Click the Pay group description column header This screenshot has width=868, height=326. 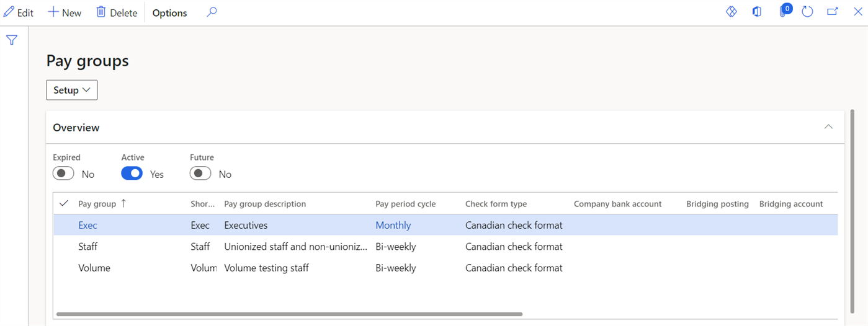coord(265,204)
